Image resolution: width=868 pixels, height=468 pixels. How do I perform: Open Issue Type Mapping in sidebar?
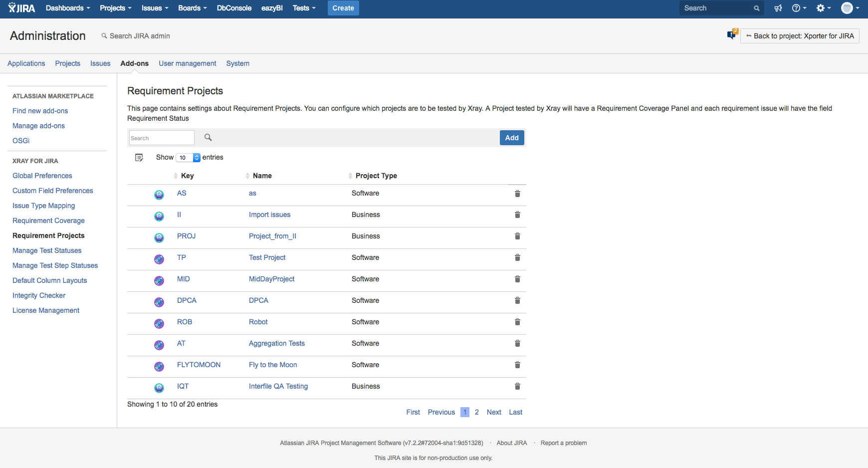pyautogui.click(x=44, y=206)
